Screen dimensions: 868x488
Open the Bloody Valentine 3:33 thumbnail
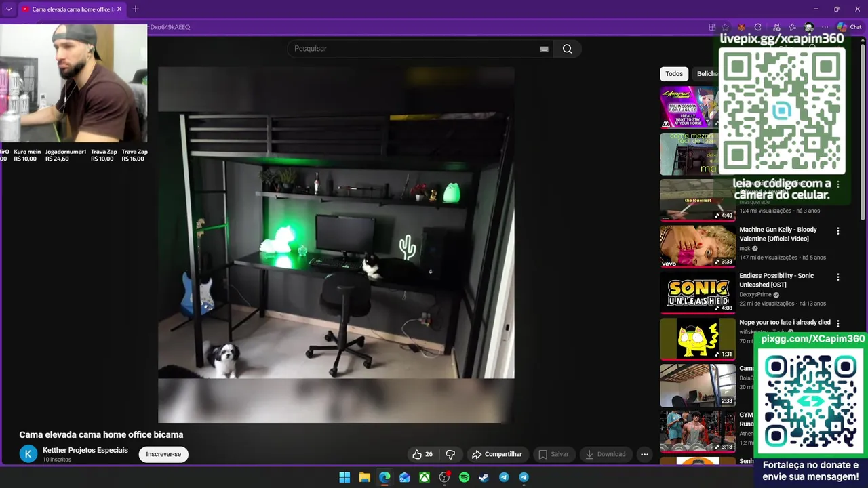click(x=698, y=246)
